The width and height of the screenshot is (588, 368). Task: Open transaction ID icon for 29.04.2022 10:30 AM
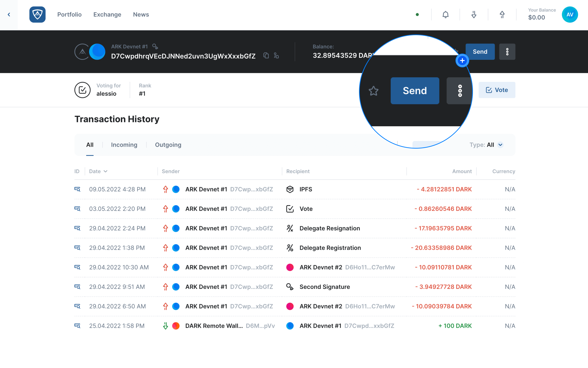click(x=77, y=267)
